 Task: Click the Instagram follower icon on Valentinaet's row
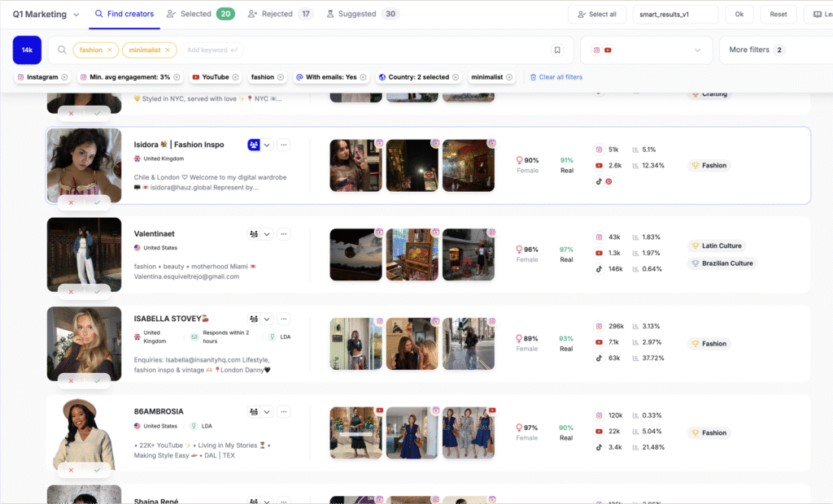click(600, 237)
